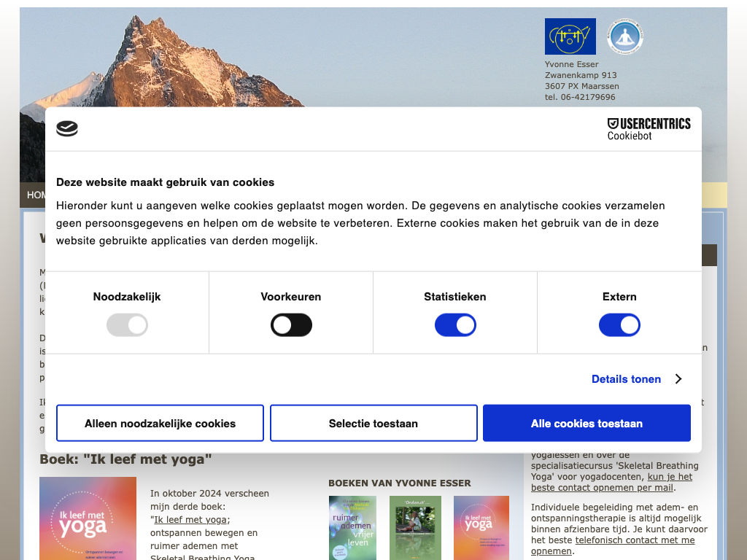747x560 pixels.
Task: Click the chevron next to Details tonen
Action: tap(679, 379)
